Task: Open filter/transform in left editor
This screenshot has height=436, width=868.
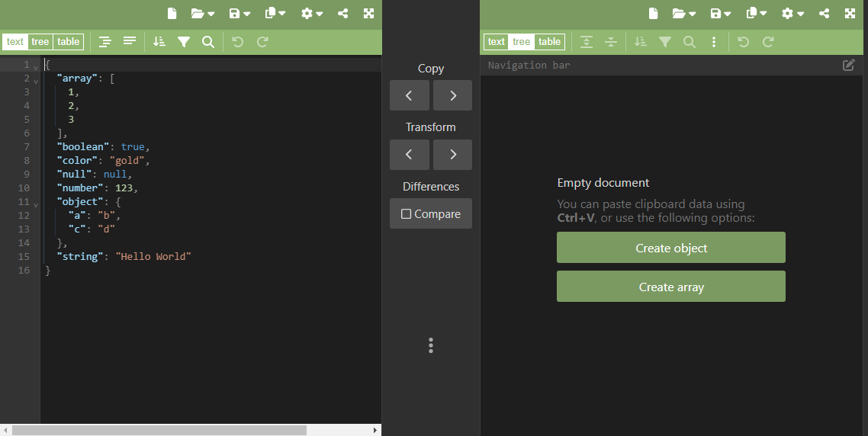Action: [x=184, y=41]
